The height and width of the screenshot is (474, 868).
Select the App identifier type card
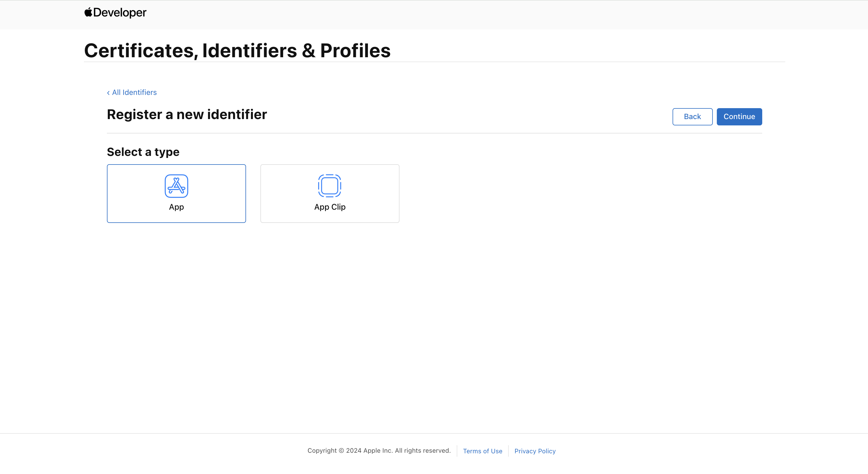tap(176, 194)
